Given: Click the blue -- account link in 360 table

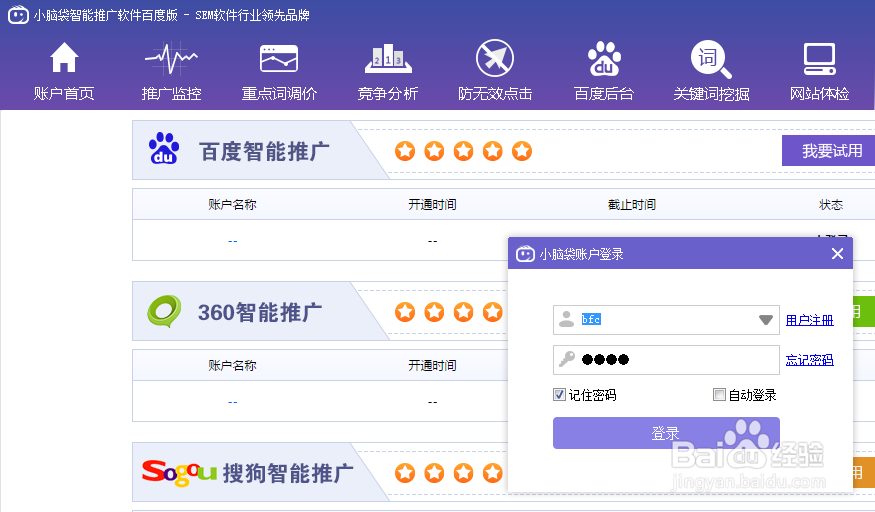Looking at the screenshot, I should (233, 402).
